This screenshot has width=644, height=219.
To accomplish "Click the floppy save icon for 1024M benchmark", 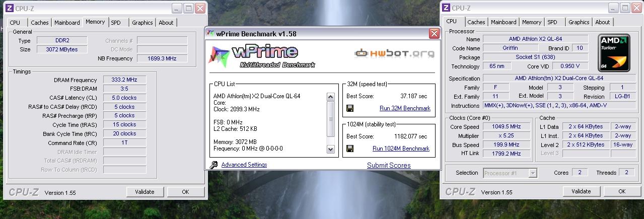I will point(350,149).
